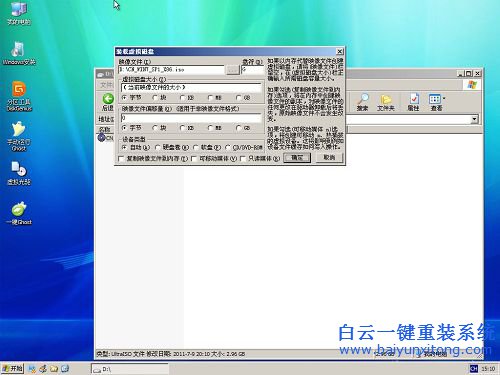Click the status bar file details text

[171, 354]
